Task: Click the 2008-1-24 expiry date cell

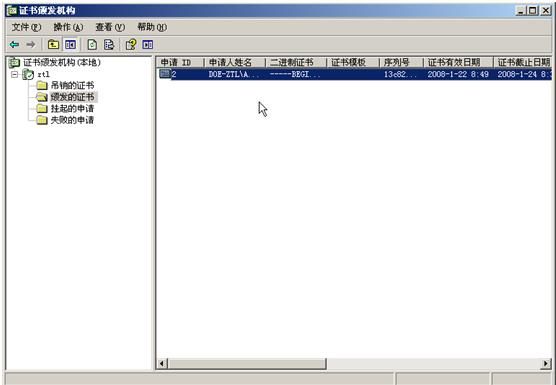Action: [523, 74]
